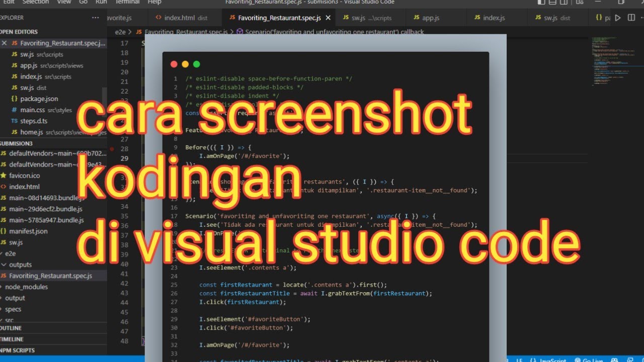Click Go Live in the status bar
Viewport: 644px width, 362px height.
click(589, 360)
